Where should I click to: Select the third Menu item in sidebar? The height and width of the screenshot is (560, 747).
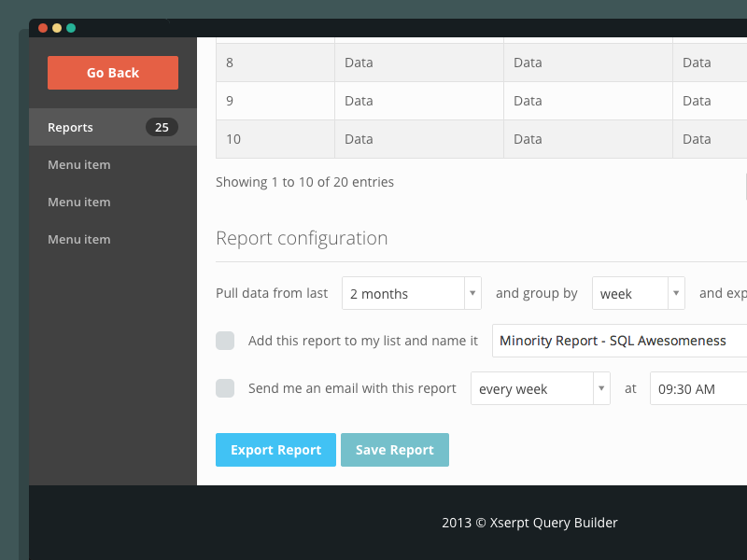[79, 240]
